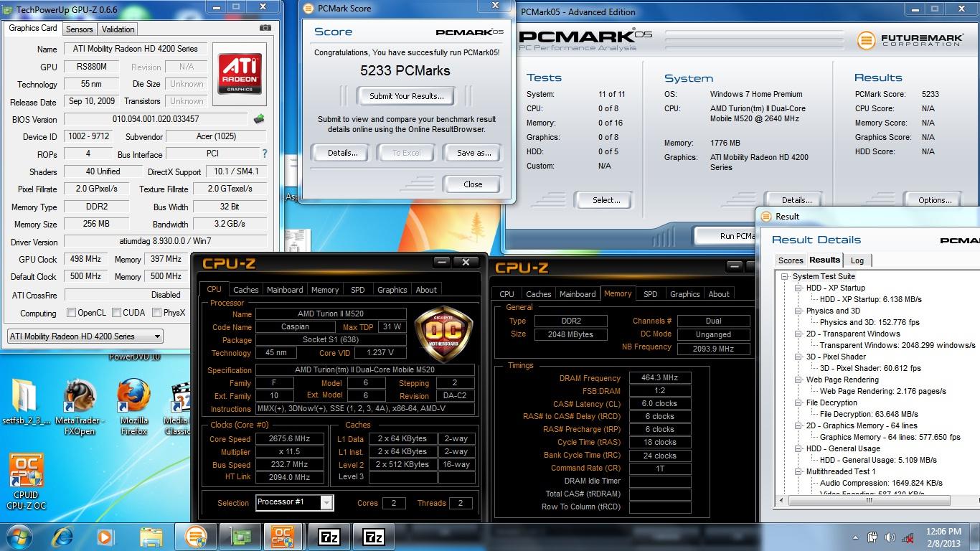
Task: Toggle the PhysX checkbox
Action: tap(157, 313)
